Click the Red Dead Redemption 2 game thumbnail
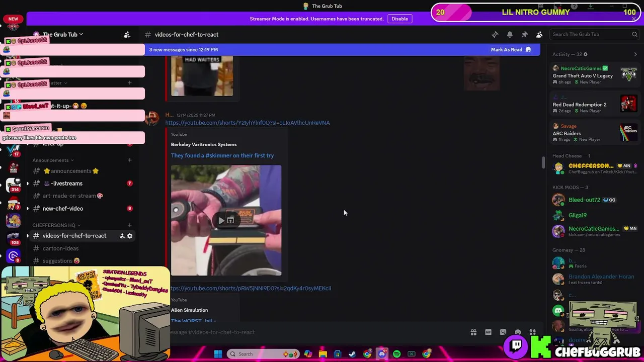The image size is (644, 362). [628, 104]
